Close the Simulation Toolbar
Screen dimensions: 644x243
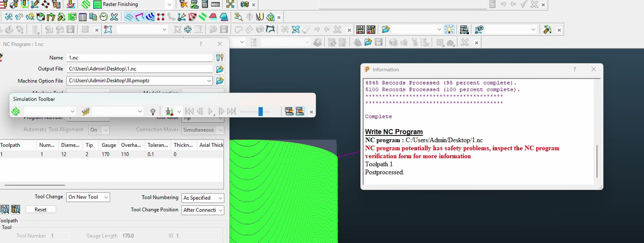click(311, 112)
